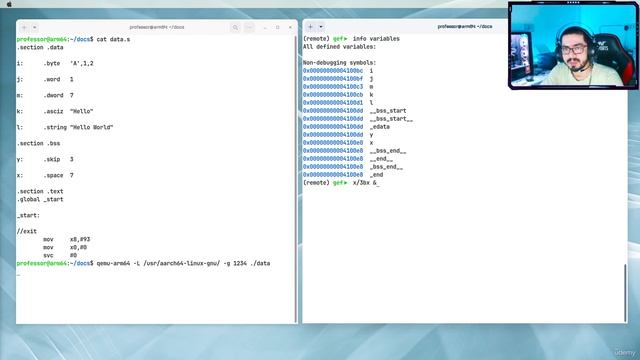Click left terminal title 'professor@arm64: ~/docs'
Image resolution: width=640 pixels, height=360 pixels.
click(157, 27)
